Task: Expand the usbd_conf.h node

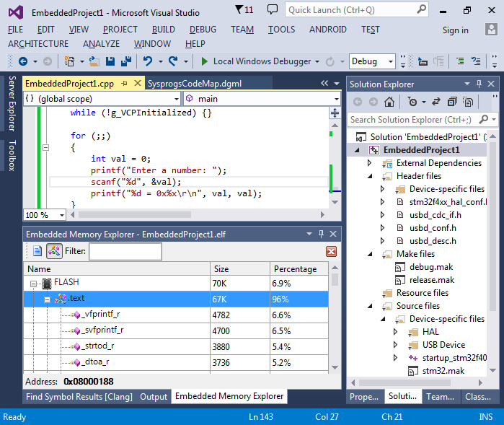Action: [382, 228]
